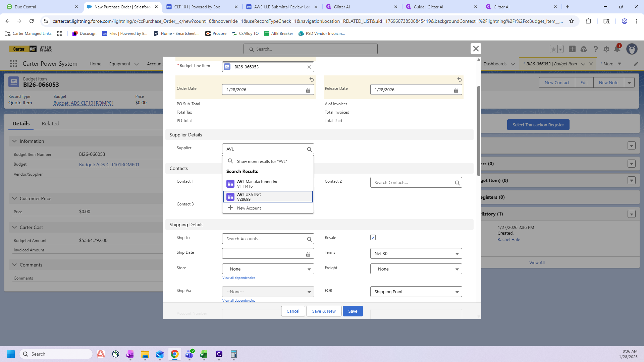Image resolution: width=644 pixels, height=362 pixels.
Task: Open the Terms dropdown
Action: pyautogui.click(x=416, y=254)
